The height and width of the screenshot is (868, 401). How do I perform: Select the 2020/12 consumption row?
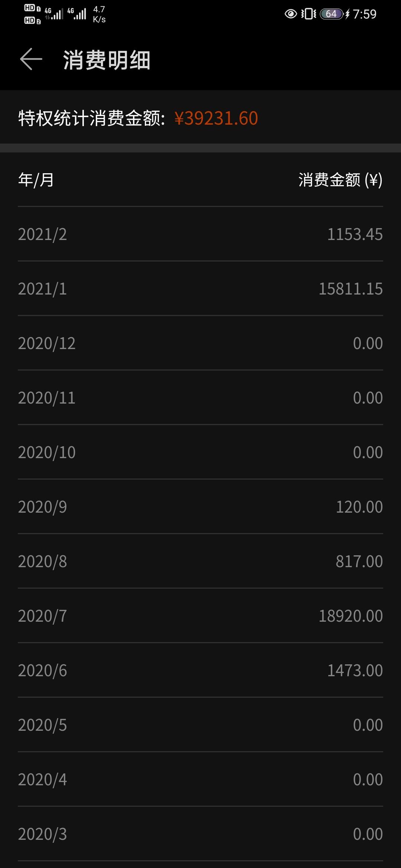(200, 343)
